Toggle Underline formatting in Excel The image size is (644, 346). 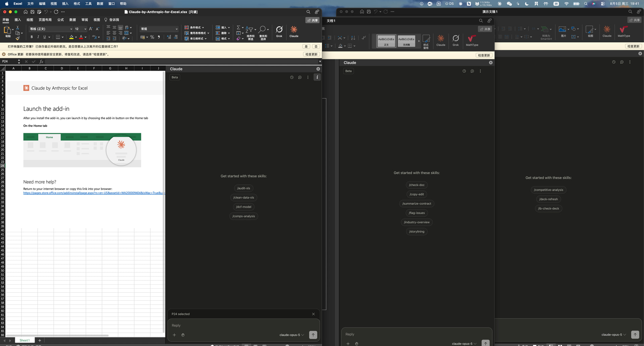click(45, 37)
